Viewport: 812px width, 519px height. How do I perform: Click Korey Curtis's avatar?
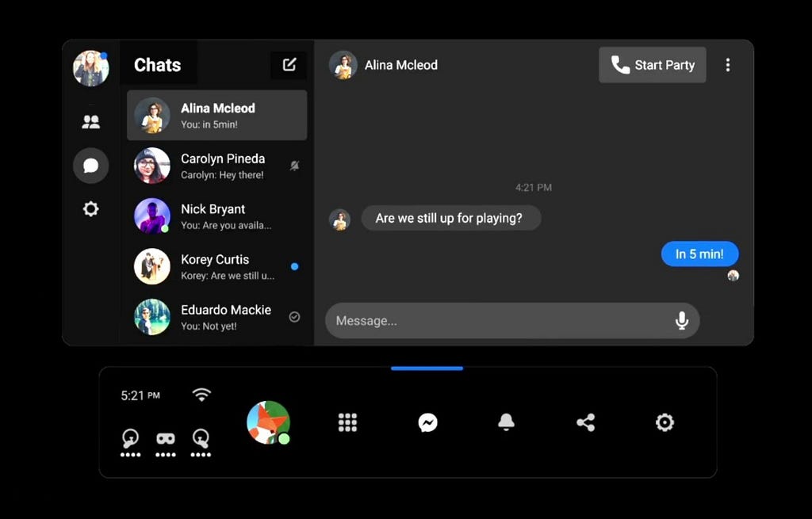[152, 266]
